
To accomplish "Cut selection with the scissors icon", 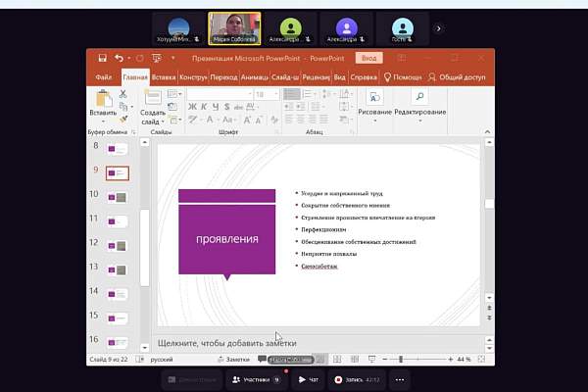I will coord(123,94).
